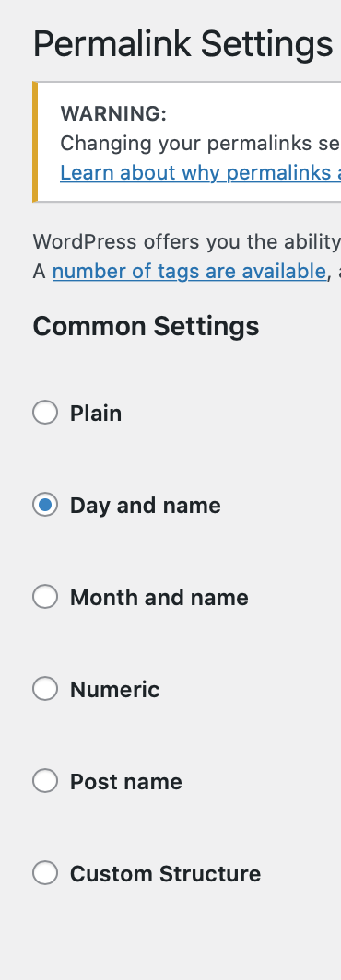Click the yellow warning notice bar edge

tap(35, 142)
